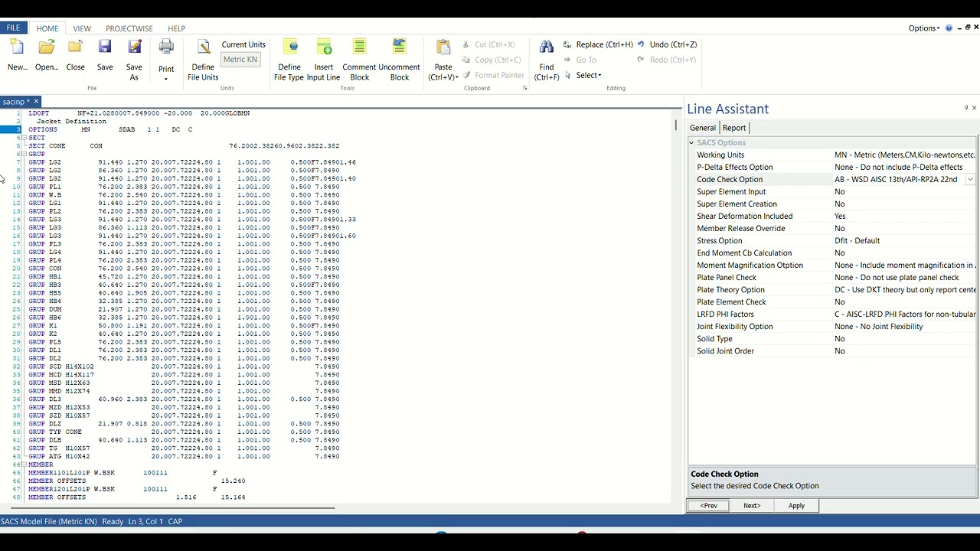Click Format Painter
Image resolution: width=980 pixels, height=551 pixels.
pyautogui.click(x=493, y=75)
